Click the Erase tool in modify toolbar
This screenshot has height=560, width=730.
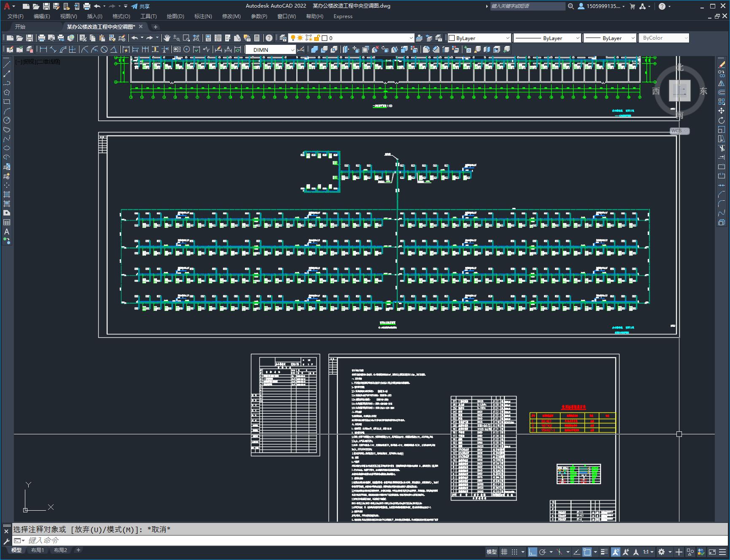(722, 65)
